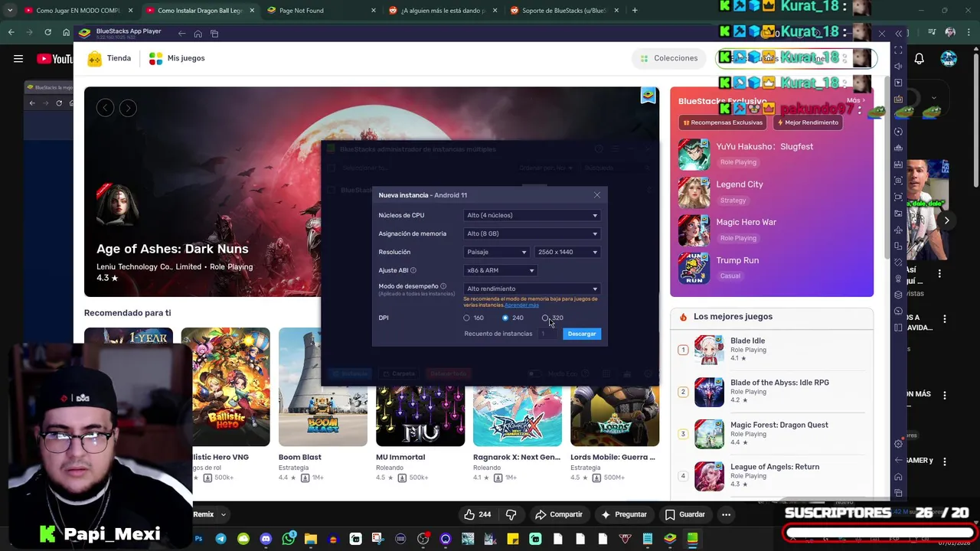Open Boom Blast game thumbnail

click(322, 387)
